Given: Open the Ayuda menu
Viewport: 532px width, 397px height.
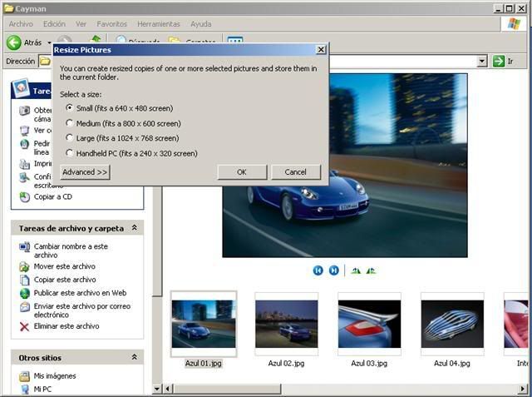Looking at the screenshot, I should [x=201, y=24].
